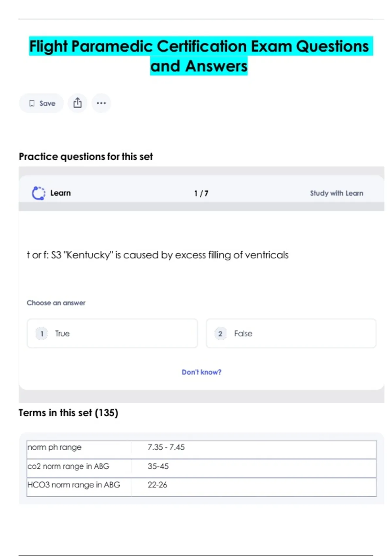392x556 pixels.
Task: Click Terms in this set (135) heading
Action: (68, 413)
